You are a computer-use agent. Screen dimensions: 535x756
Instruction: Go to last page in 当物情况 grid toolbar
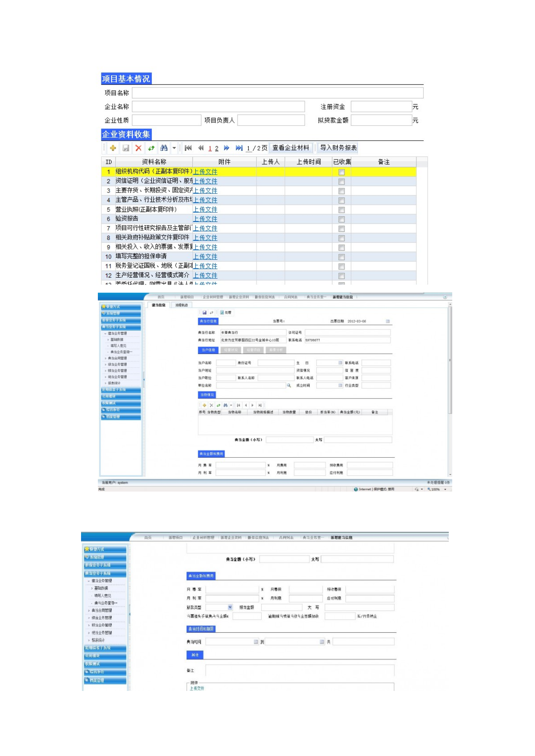coord(260,405)
